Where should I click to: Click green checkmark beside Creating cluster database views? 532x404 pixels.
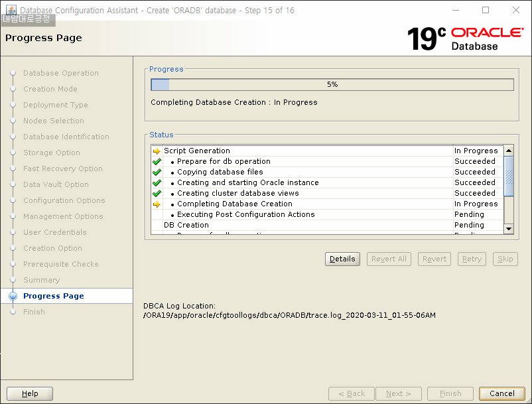click(157, 193)
